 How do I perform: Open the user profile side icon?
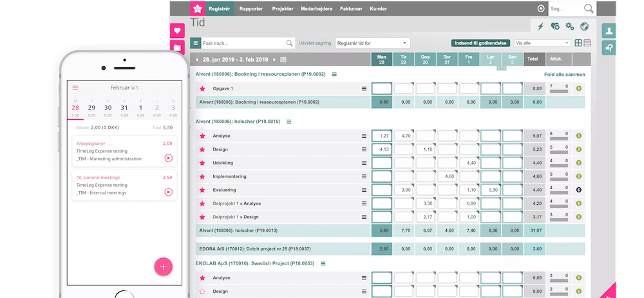coord(609,30)
